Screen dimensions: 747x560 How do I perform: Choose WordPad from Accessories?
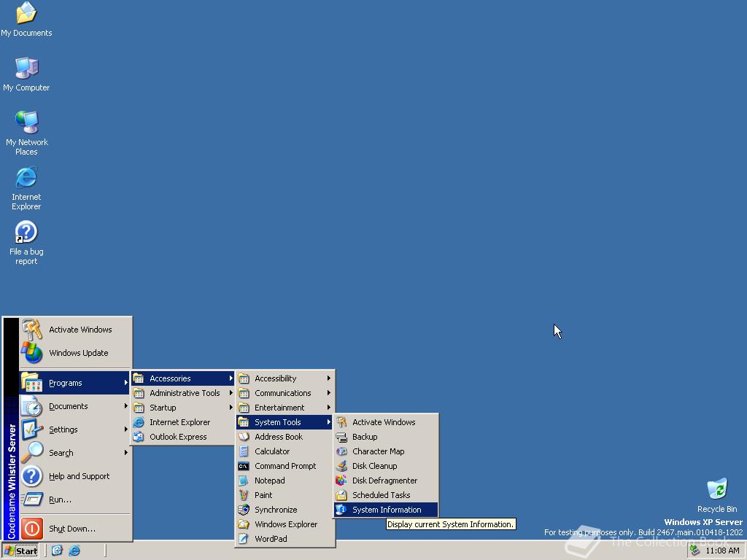pyautogui.click(x=285, y=539)
